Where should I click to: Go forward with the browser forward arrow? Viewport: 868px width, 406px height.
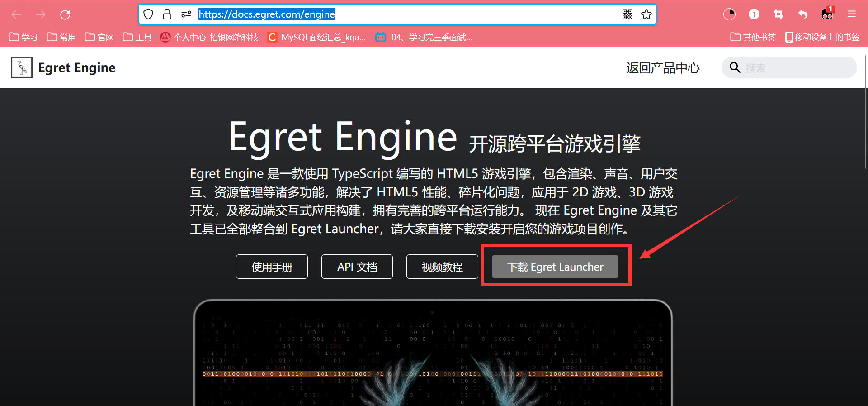(x=41, y=14)
